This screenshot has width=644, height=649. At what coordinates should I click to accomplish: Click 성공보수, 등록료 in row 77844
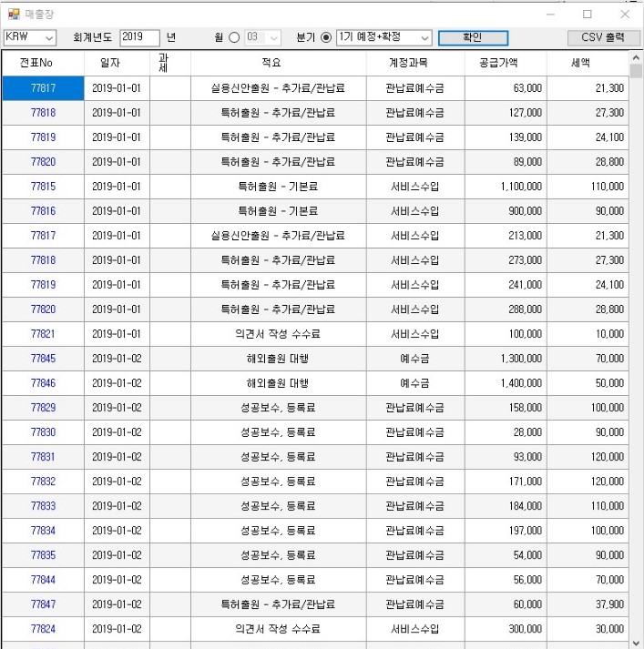pyautogui.click(x=278, y=580)
